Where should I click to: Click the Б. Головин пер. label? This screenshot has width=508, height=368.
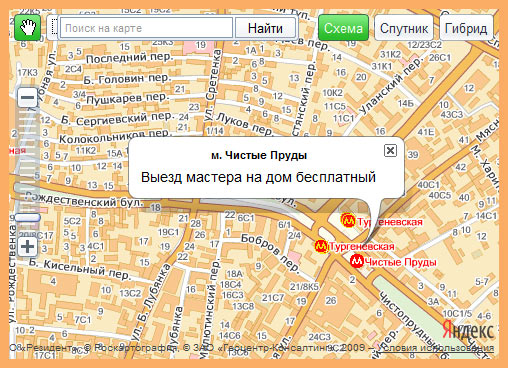pos(127,79)
